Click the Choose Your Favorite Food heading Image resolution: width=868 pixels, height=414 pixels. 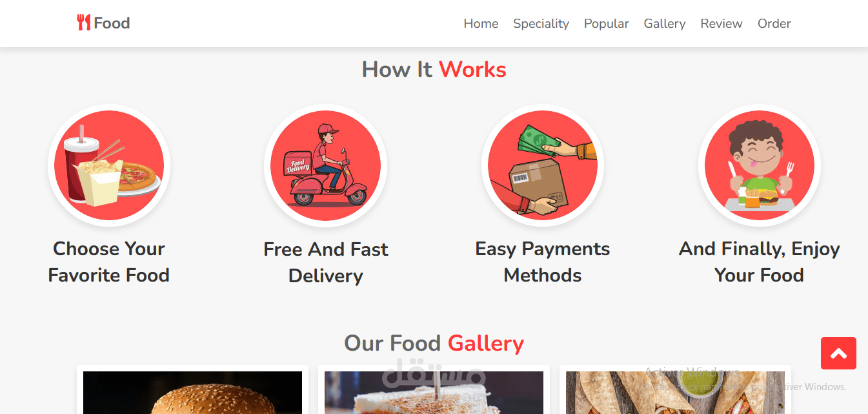coord(109,262)
